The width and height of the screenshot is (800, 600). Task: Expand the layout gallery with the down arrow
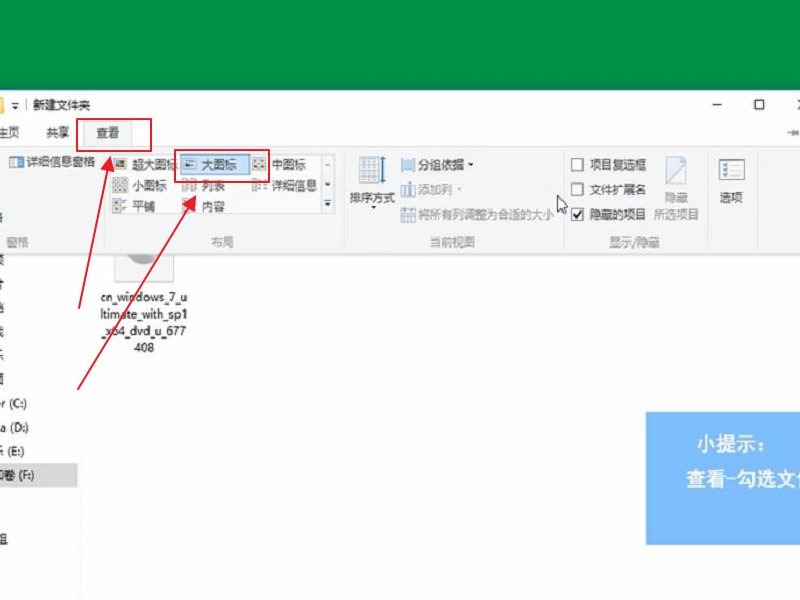click(x=327, y=205)
